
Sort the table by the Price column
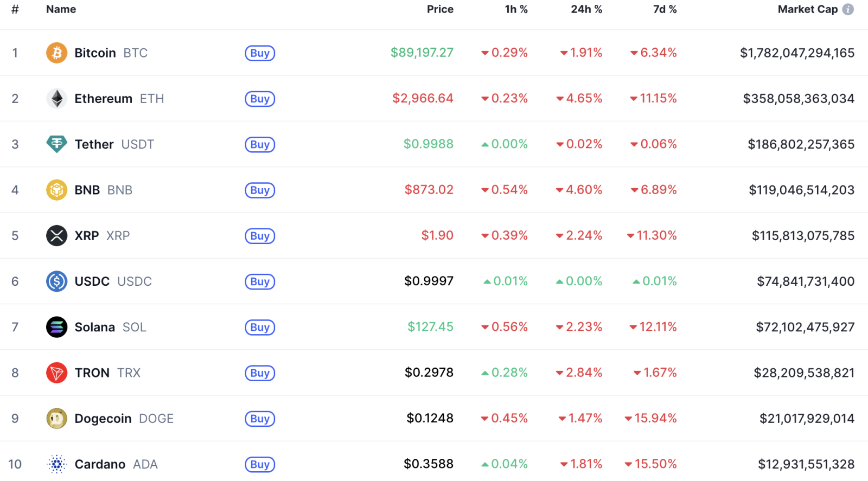tap(439, 9)
